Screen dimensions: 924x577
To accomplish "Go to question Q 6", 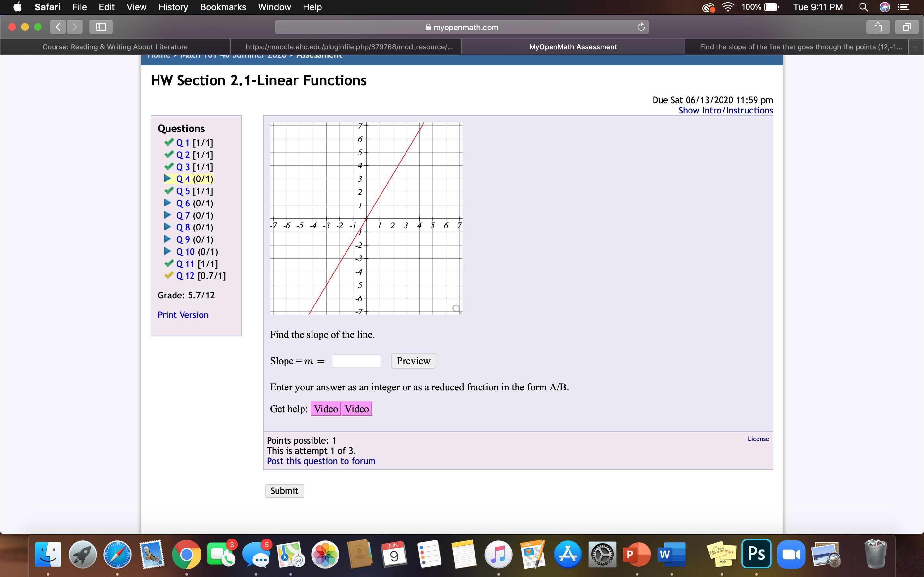I will click(183, 204).
